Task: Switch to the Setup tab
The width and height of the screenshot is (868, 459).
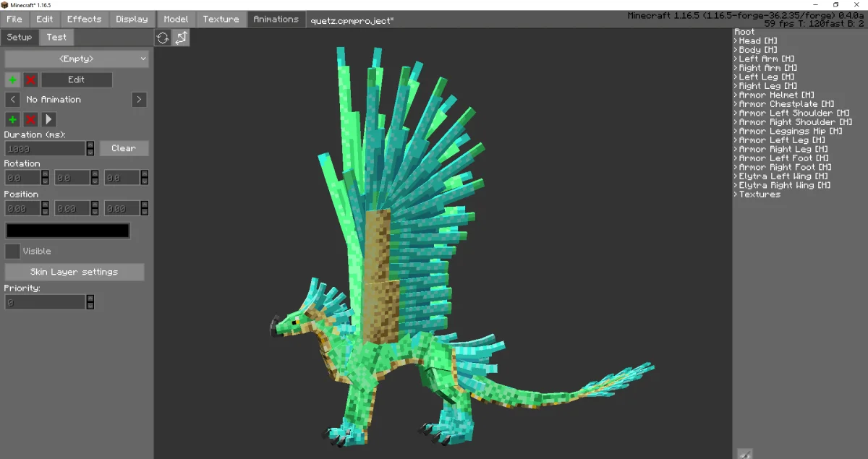Action: click(20, 37)
